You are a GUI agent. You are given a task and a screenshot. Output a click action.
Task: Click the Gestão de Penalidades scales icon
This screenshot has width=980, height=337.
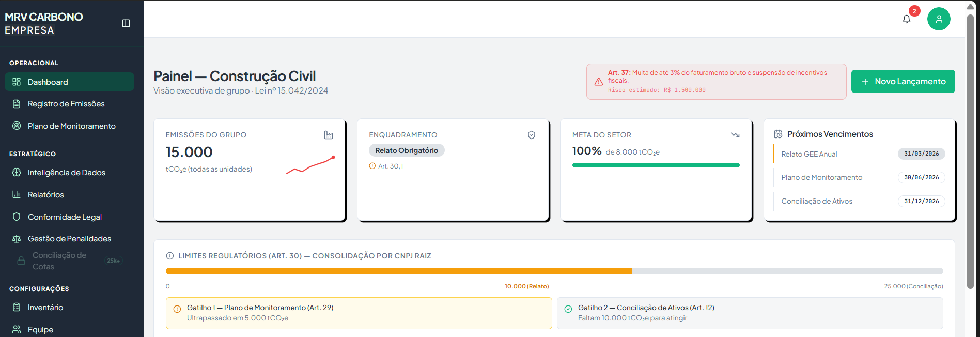pos(17,239)
